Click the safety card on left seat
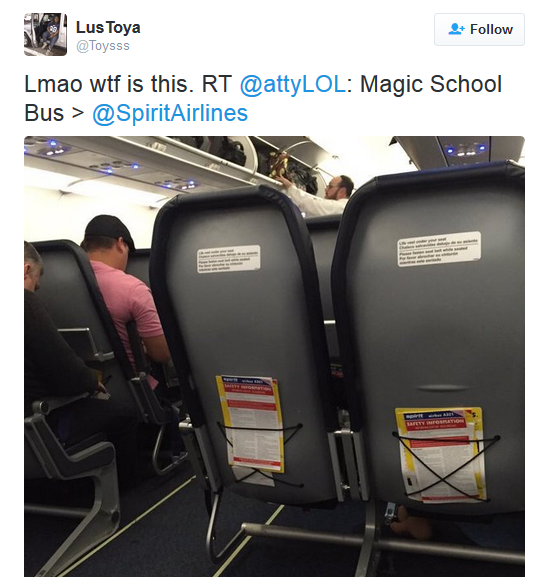 click(x=251, y=424)
